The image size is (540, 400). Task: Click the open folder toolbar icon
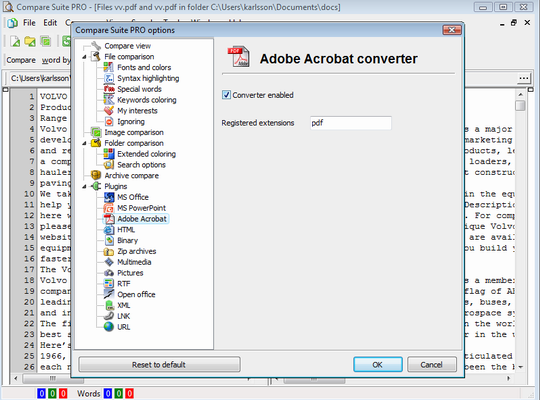point(30,41)
